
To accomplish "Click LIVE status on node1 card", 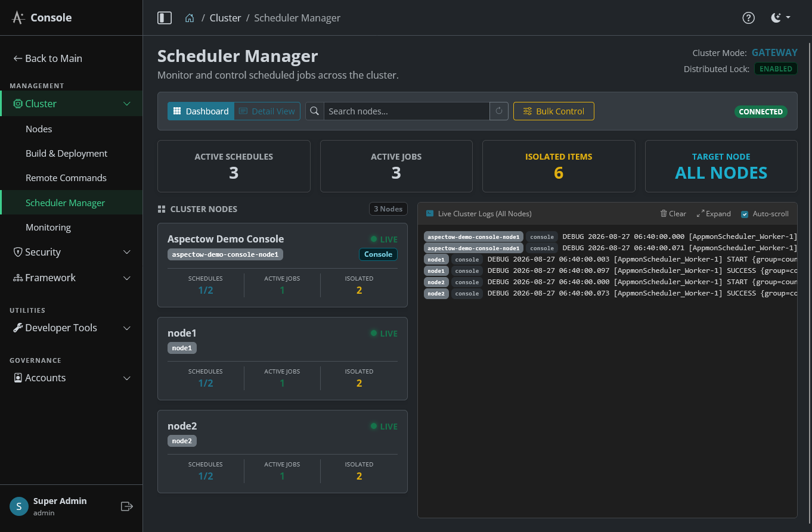I will coord(384,334).
